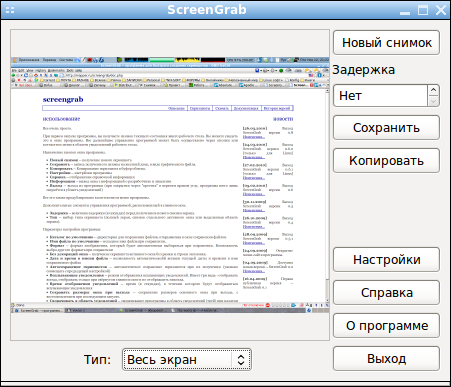Click the arrows on the Тип combo box
This screenshot has width=451, height=387.
click(x=241, y=359)
